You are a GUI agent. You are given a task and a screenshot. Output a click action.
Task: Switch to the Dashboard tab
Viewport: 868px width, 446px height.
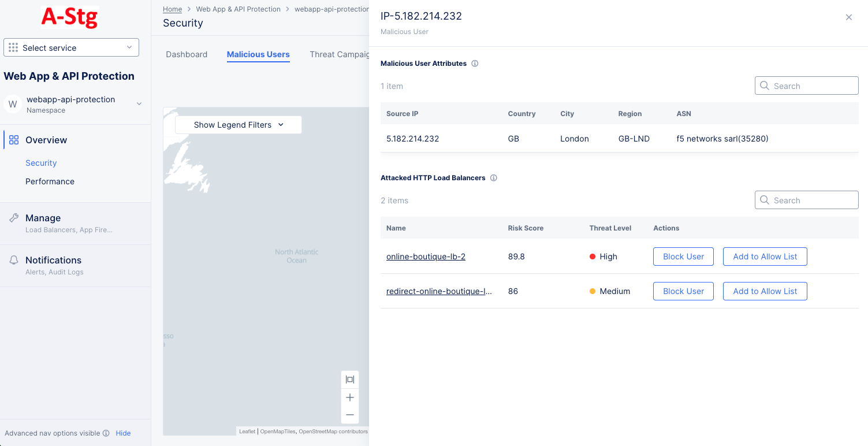pos(186,54)
